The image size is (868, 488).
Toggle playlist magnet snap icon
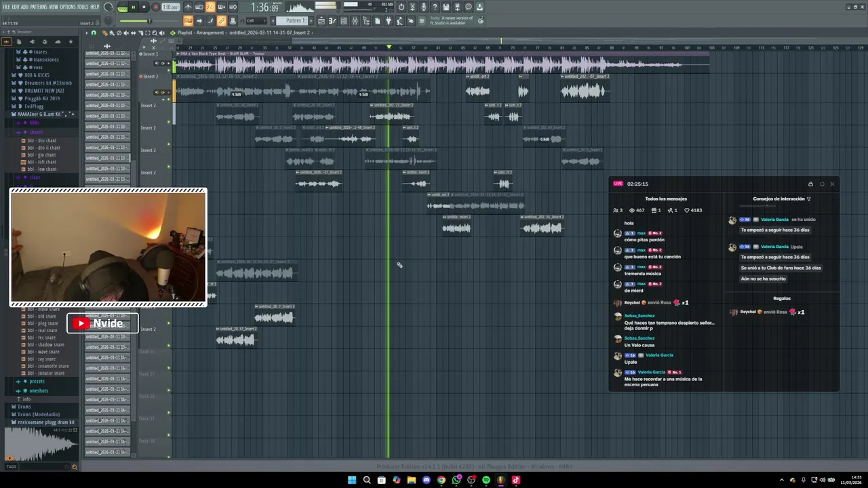coord(94,33)
